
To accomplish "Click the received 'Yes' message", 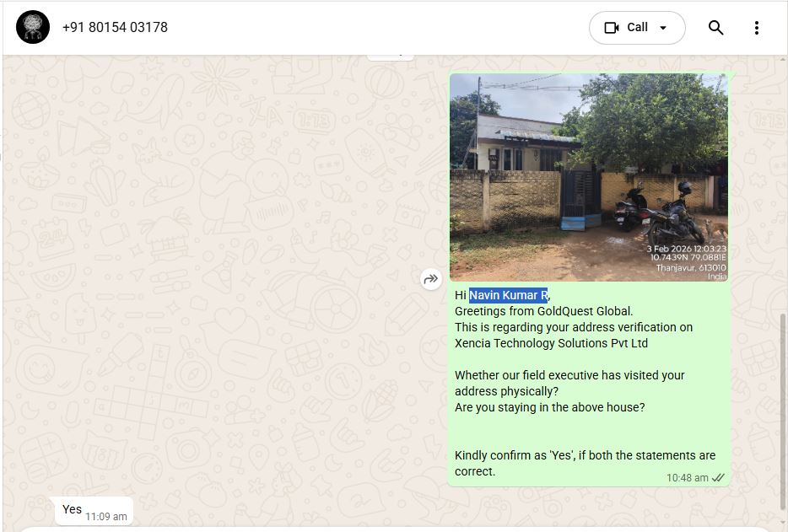I will (x=72, y=509).
